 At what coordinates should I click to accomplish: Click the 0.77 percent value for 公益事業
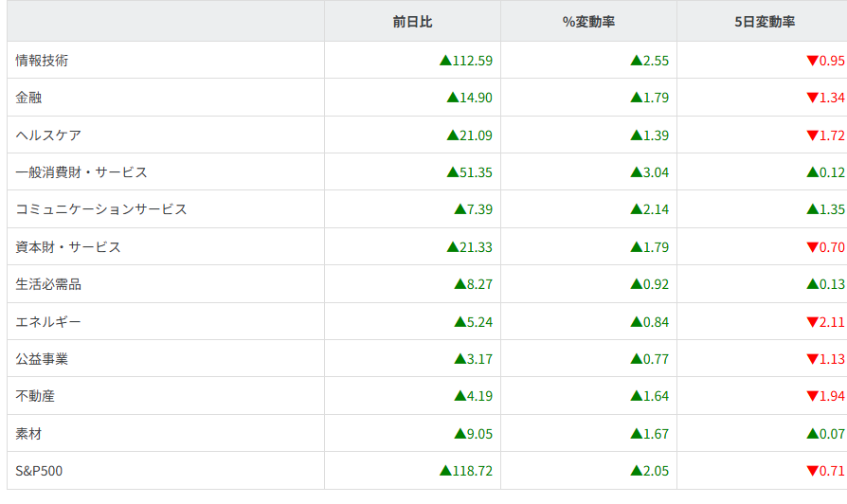(656, 359)
